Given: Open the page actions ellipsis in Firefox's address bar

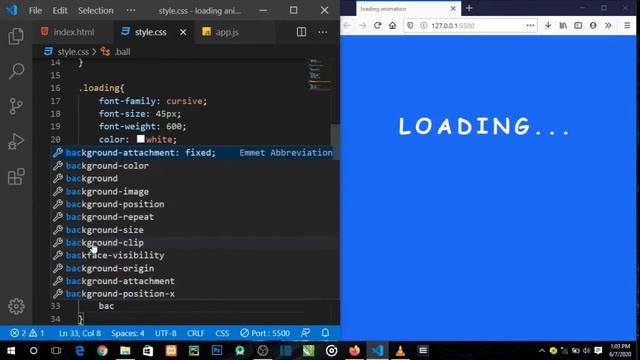Looking at the screenshot, I should (x=530, y=25).
